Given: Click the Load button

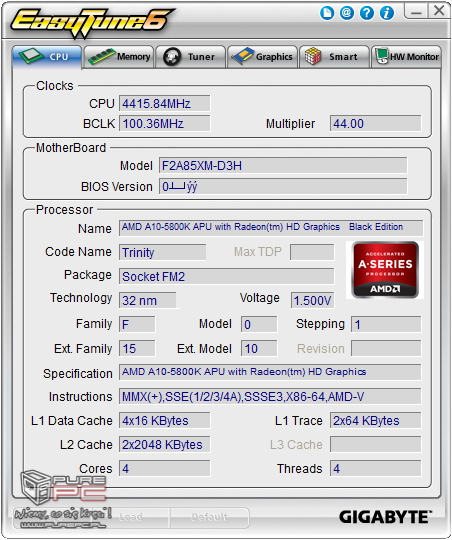Looking at the screenshot, I should coord(130,517).
